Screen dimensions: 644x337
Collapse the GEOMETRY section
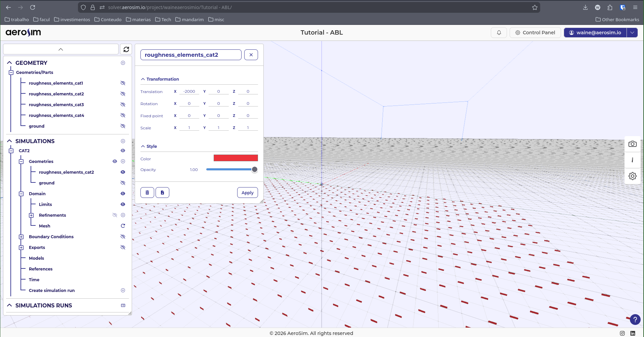[x=9, y=63]
